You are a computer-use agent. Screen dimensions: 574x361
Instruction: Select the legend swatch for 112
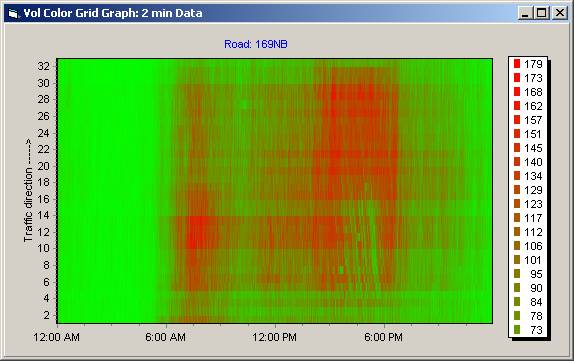(517, 232)
